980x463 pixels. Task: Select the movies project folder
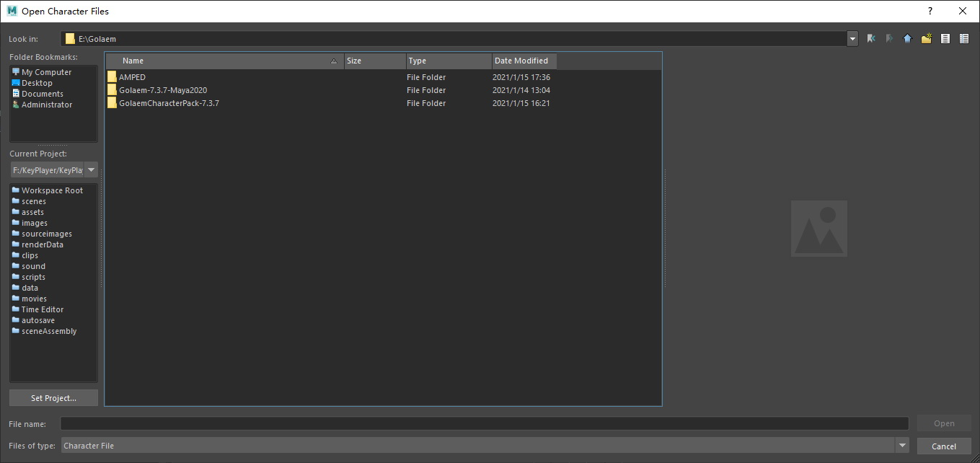[34, 299]
